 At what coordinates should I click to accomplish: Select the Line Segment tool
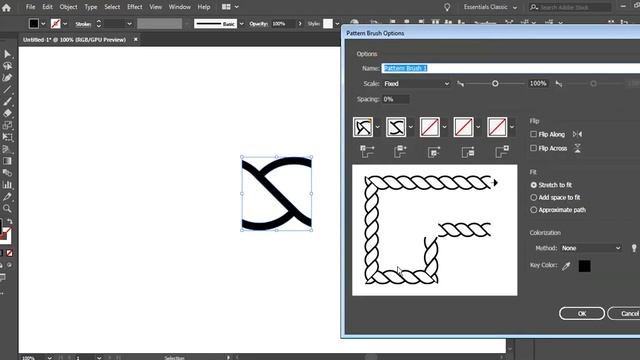tap(7, 89)
